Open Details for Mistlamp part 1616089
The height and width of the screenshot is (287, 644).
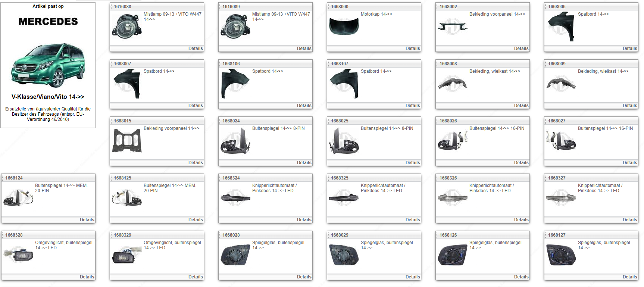click(304, 49)
